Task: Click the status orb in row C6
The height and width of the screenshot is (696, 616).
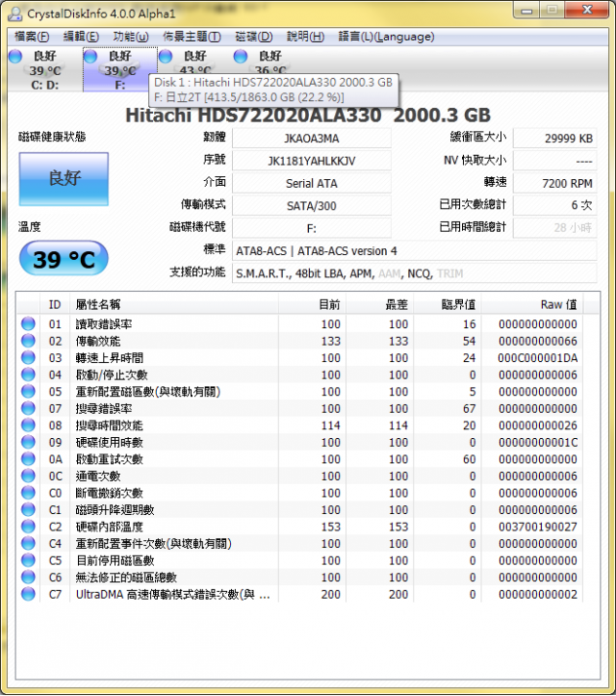Action: click(x=28, y=577)
